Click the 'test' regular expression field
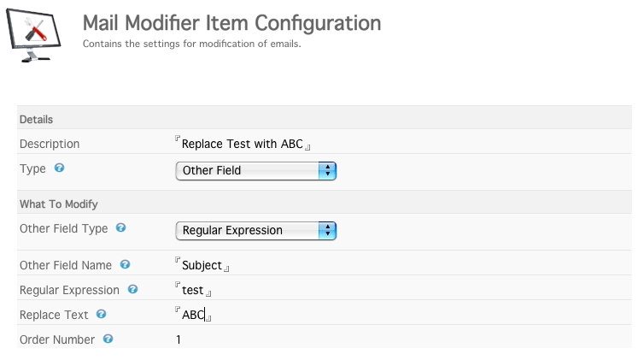 [x=193, y=290]
